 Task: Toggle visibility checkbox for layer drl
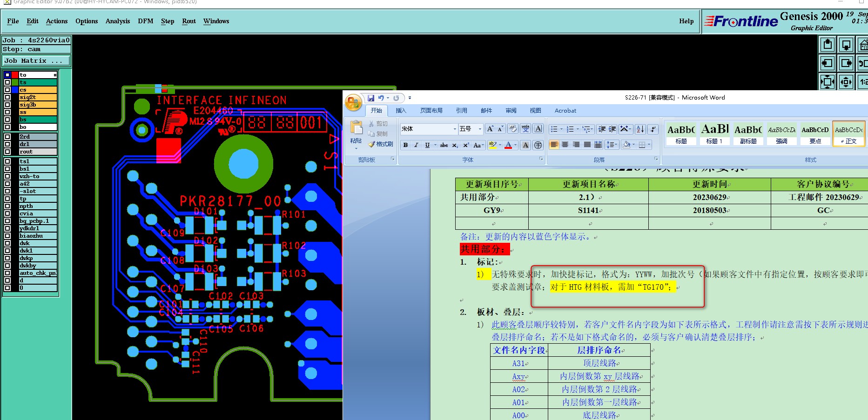[x=7, y=144]
